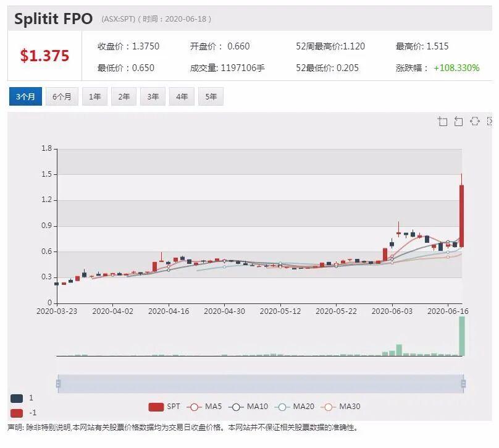Click the data zoom range bar
Screen dimensions: 499x448
(261, 383)
